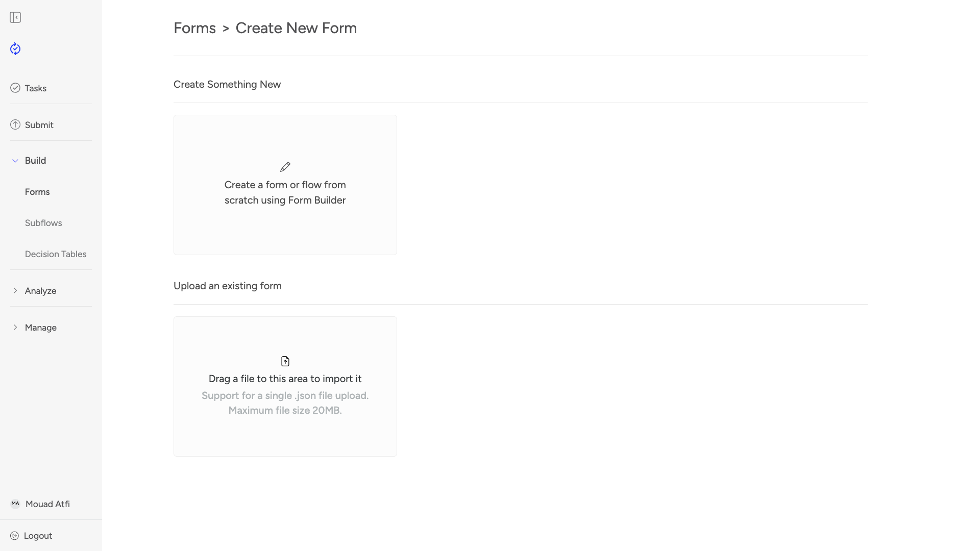Click the Tasks checkmark circle icon
Image resolution: width=980 pixels, height=551 pixels.
tap(15, 88)
